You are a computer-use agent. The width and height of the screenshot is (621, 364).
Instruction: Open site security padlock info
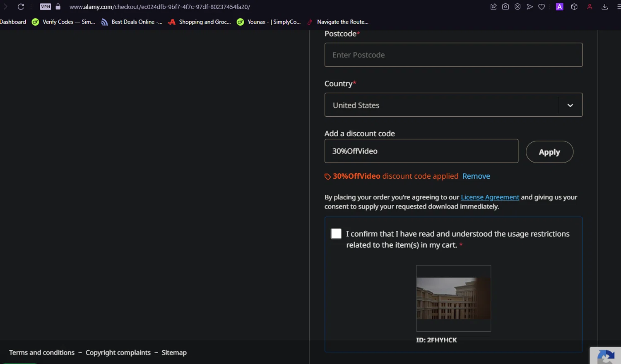(x=58, y=7)
